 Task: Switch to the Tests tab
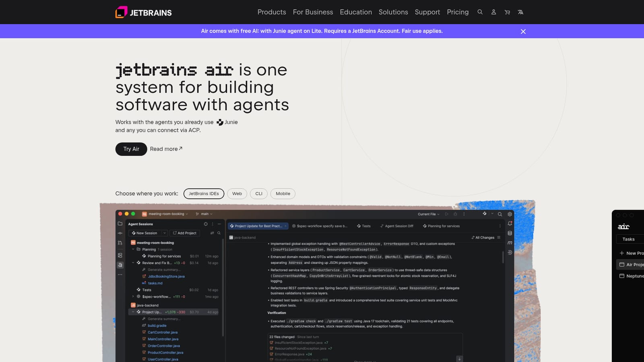(364, 226)
